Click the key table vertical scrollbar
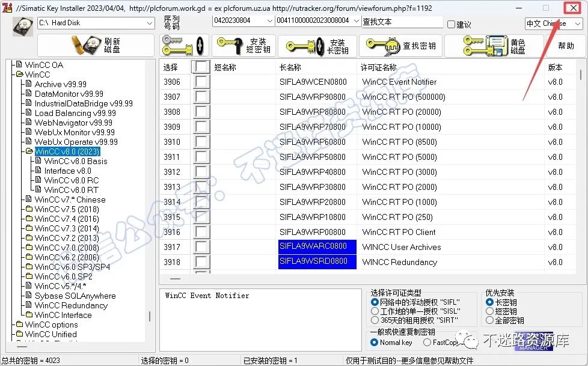The height and width of the screenshot is (366, 588). pyautogui.click(x=581, y=75)
